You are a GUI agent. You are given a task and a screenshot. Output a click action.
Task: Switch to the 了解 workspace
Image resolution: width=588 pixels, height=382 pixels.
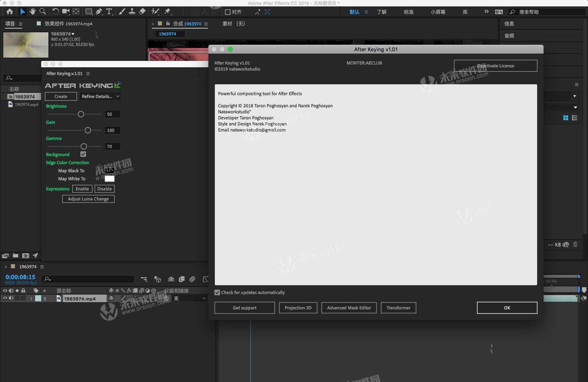[382, 12]
